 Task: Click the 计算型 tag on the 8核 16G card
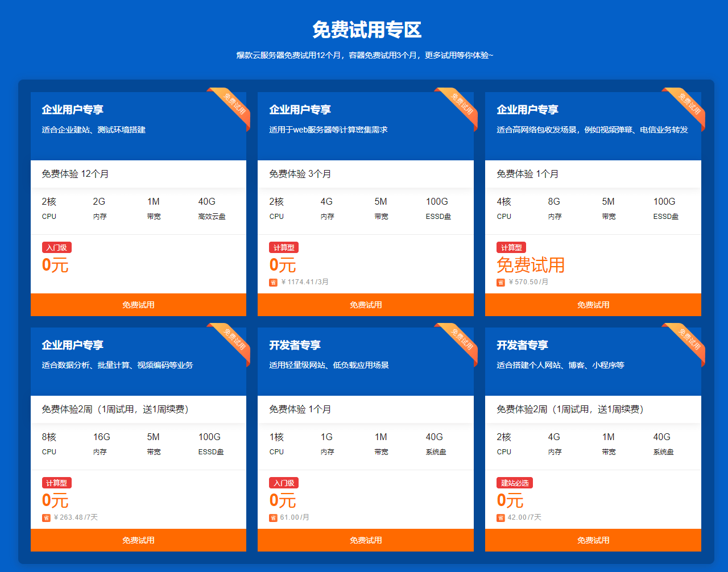click(56, 483)
